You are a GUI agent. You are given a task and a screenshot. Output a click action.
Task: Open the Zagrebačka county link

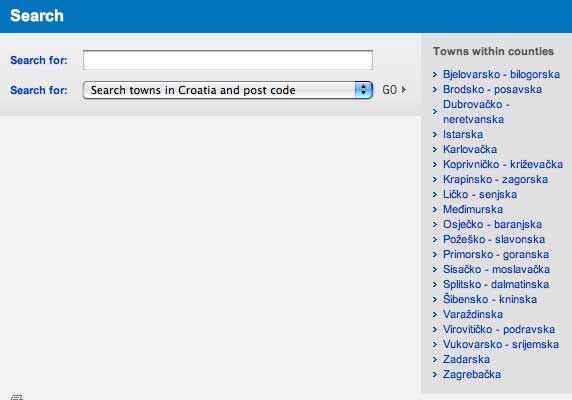coord(472,374)
